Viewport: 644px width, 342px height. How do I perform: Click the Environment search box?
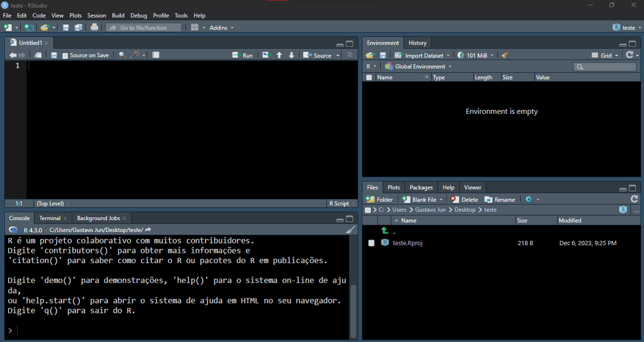604,66
